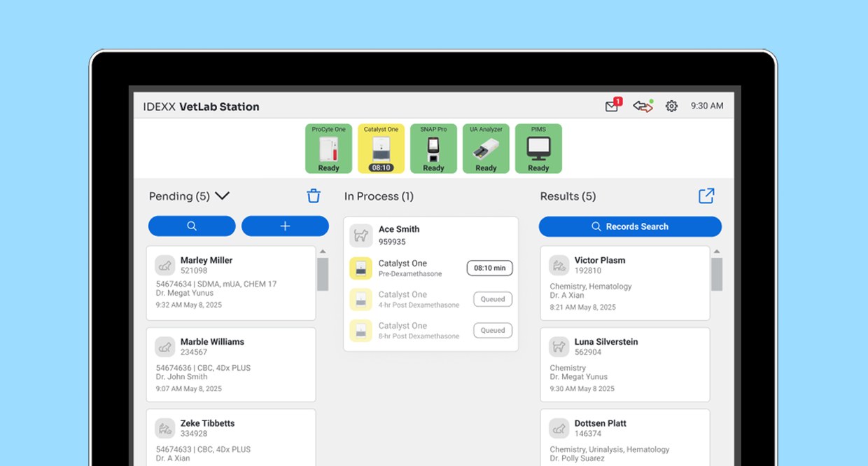Add new pending request plus button

(285, 226)
